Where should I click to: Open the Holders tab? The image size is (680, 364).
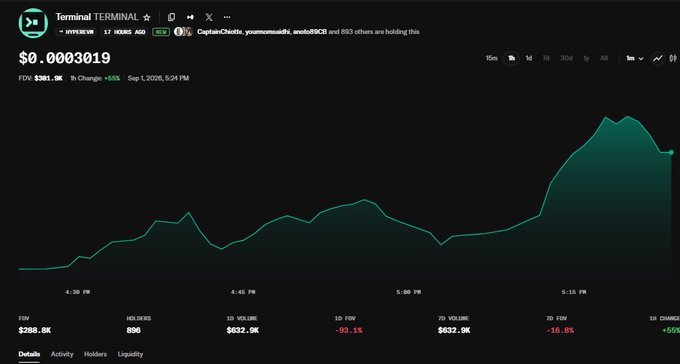[95, 354]
